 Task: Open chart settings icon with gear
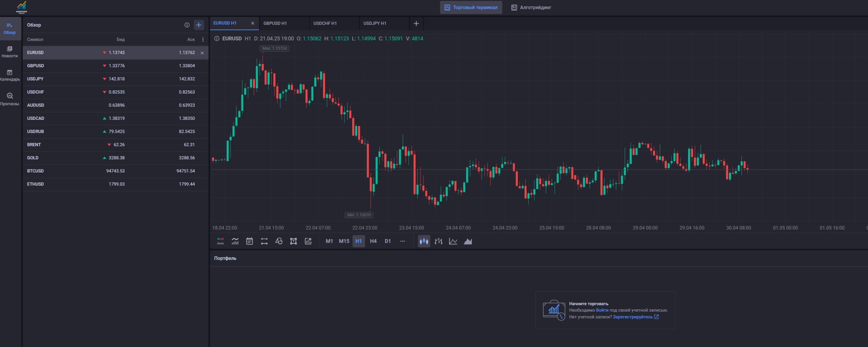[x=308, y=241]
